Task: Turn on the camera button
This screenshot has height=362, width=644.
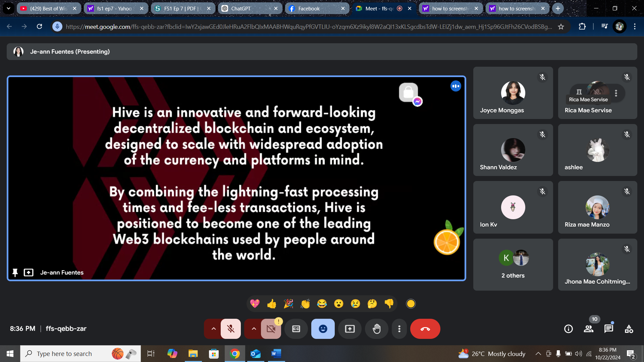Action: point(271,329)
